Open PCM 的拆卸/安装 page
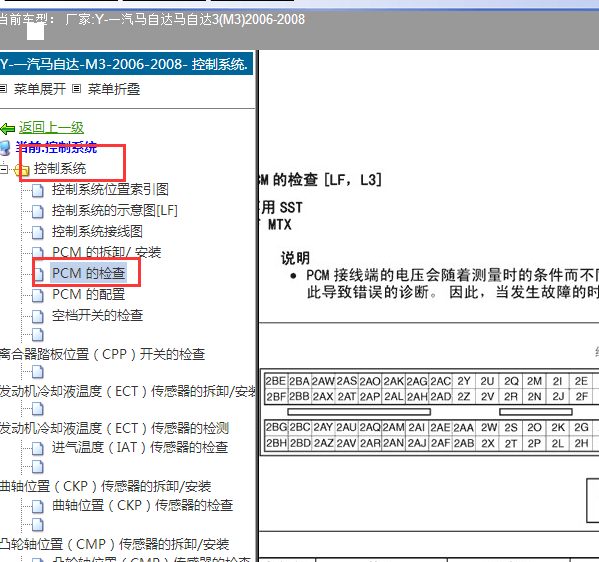Image resolution: width=599 pixels, height=562 pixels. pos(107,253)
